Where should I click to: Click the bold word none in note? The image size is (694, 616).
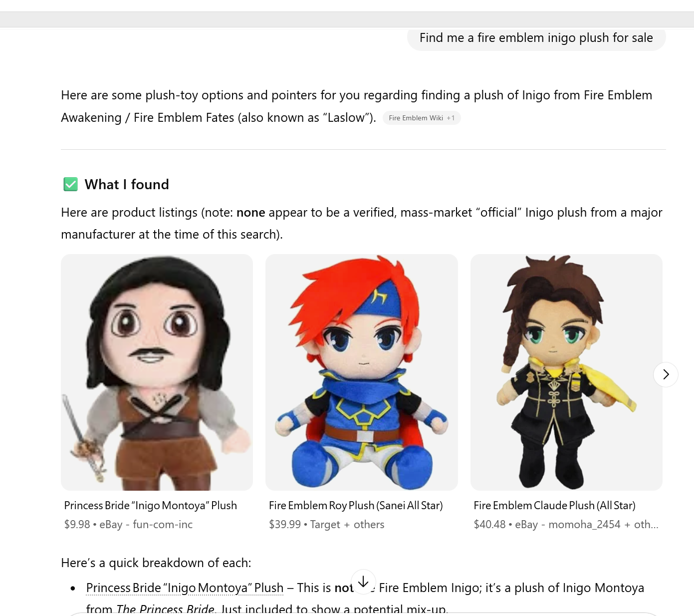(x=250, y=213)
